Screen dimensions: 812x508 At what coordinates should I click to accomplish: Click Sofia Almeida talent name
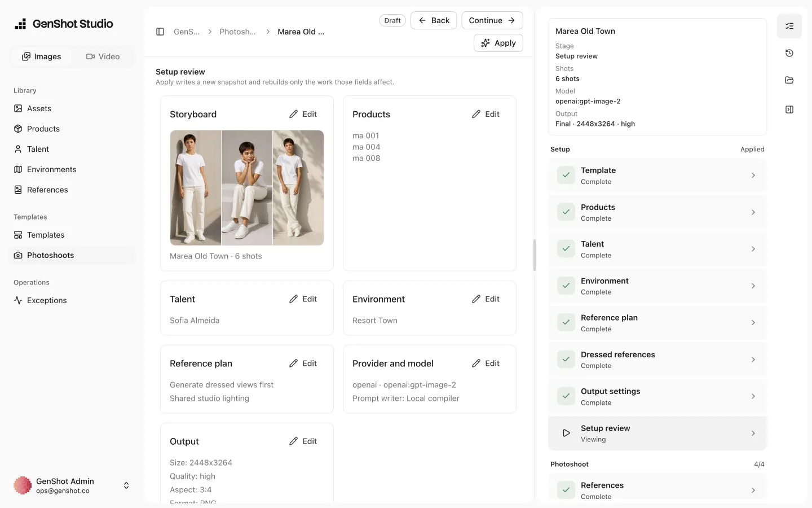[195, 321]
